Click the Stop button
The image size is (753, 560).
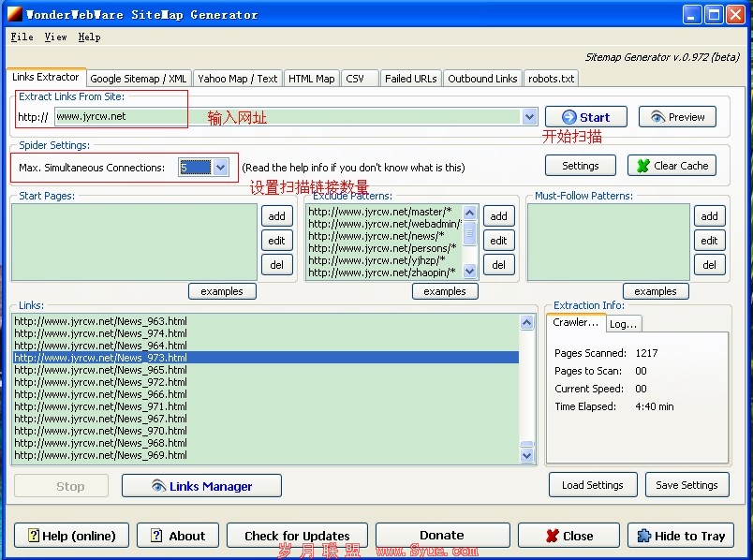pyautogui.click(x=61, y=486)
